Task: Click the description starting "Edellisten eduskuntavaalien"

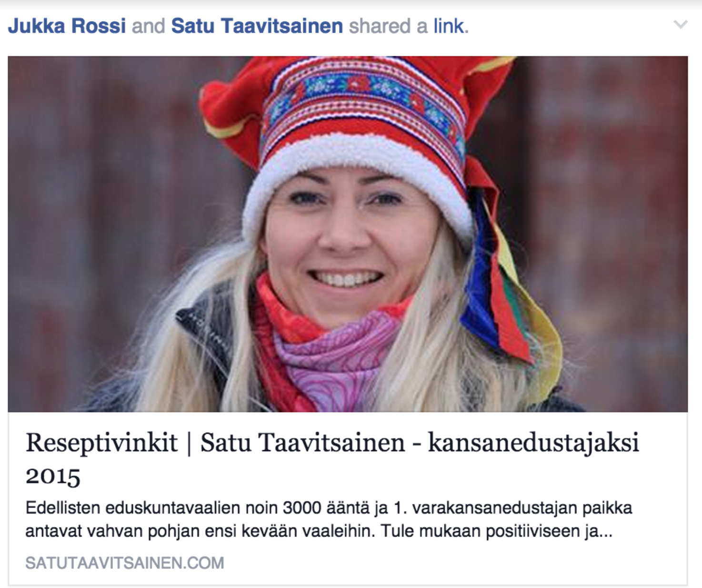Action: tap(329, 519)
